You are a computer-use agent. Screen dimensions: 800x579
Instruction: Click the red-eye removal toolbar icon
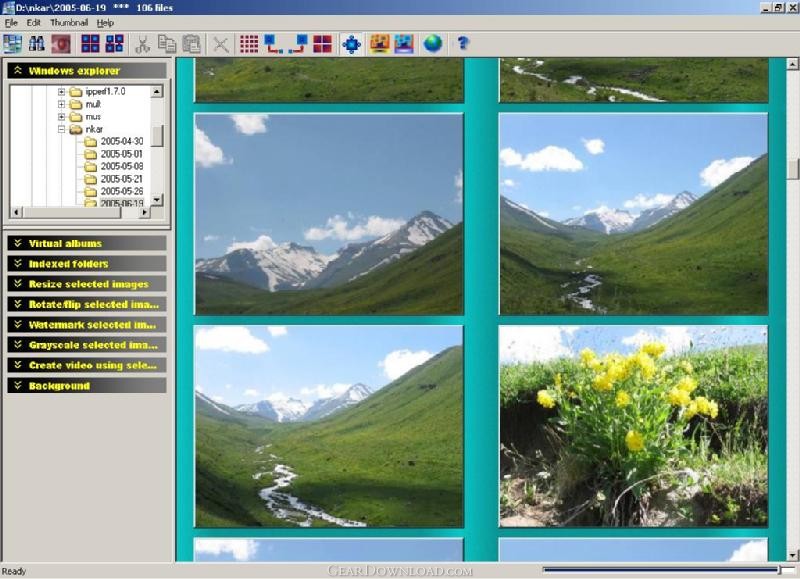click(61, 44)
